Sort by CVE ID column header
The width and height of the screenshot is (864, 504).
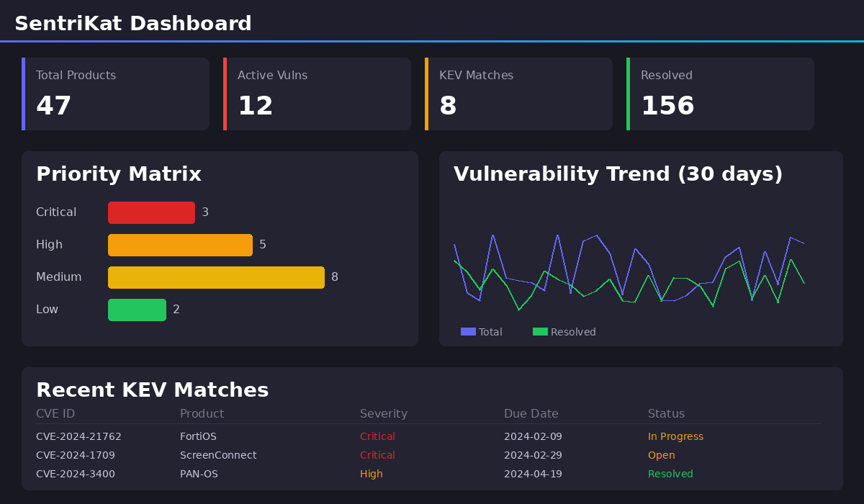tap(55, 414)
